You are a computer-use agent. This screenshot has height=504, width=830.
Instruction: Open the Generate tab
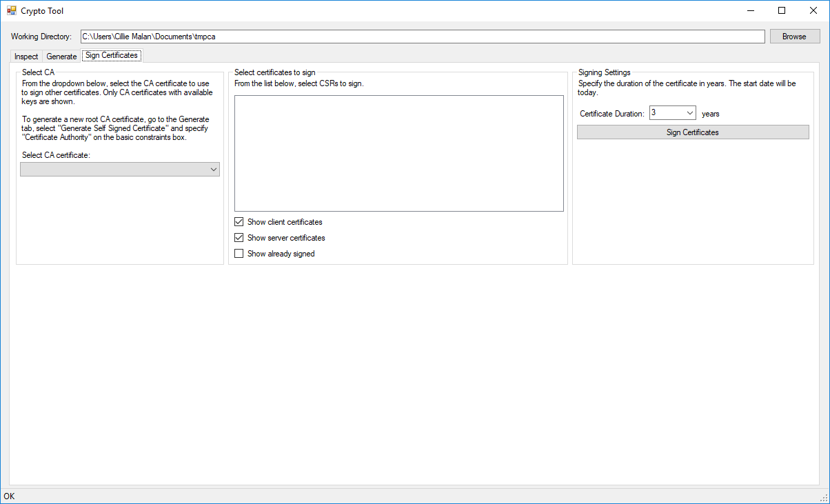61,57
